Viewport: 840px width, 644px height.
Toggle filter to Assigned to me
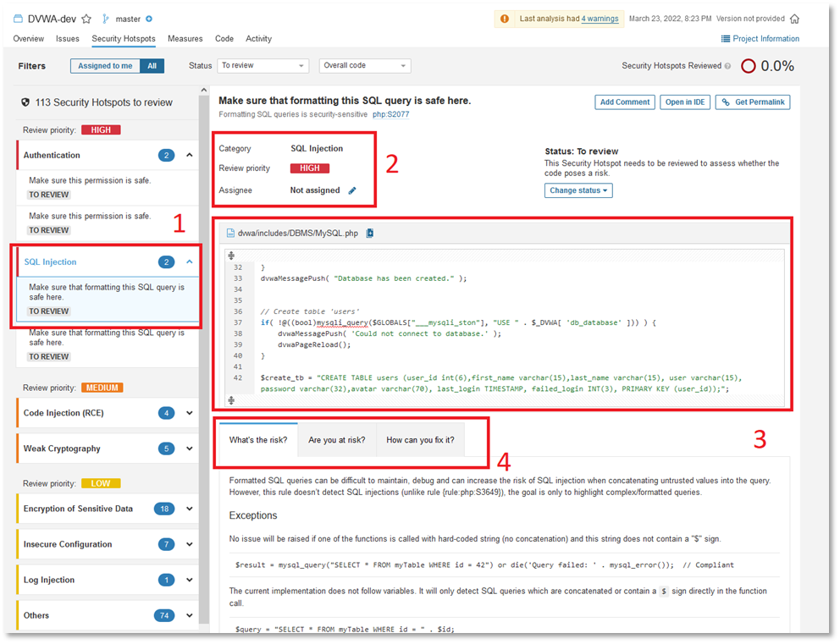[105, 66]
